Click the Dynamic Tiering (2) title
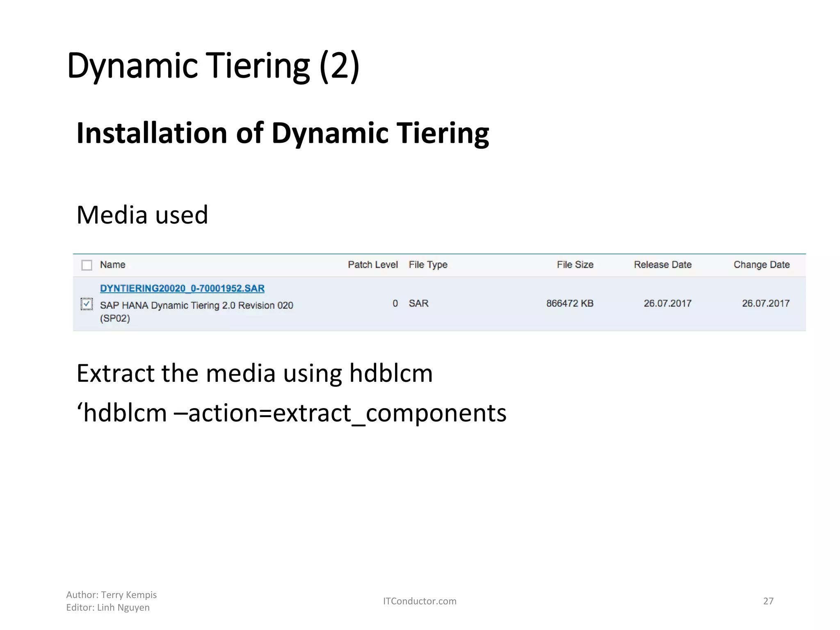Viewport: 840px width, 630px height. coord(213,66)
